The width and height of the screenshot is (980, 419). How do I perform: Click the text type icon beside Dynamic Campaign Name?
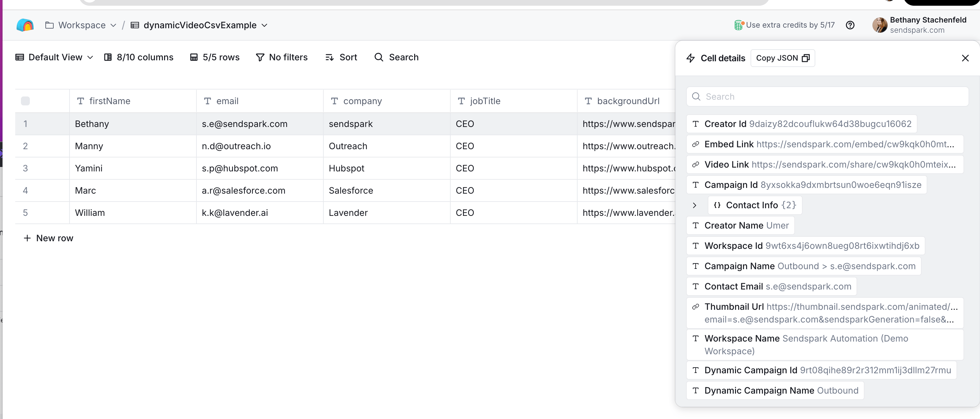[x=696, y=390]
